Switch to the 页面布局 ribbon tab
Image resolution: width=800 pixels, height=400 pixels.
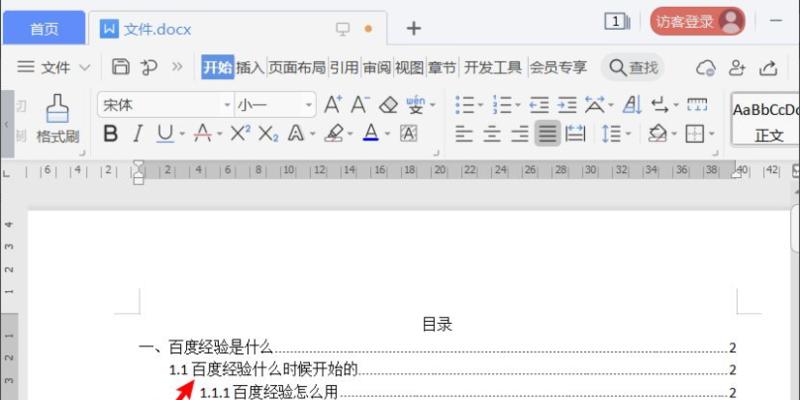coord(297,67)
